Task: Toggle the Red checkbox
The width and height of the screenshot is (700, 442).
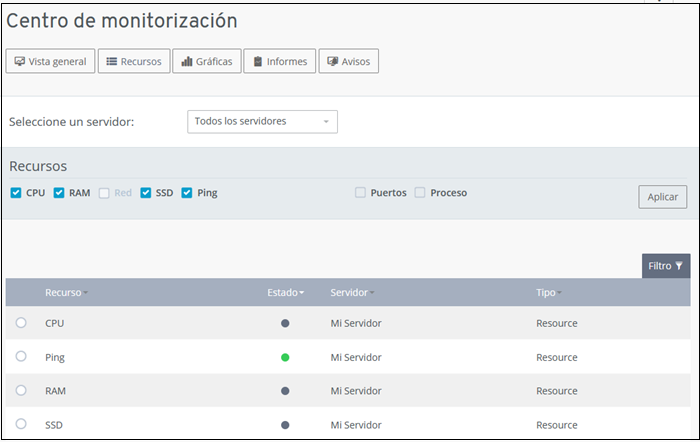Action: (104, 193)
